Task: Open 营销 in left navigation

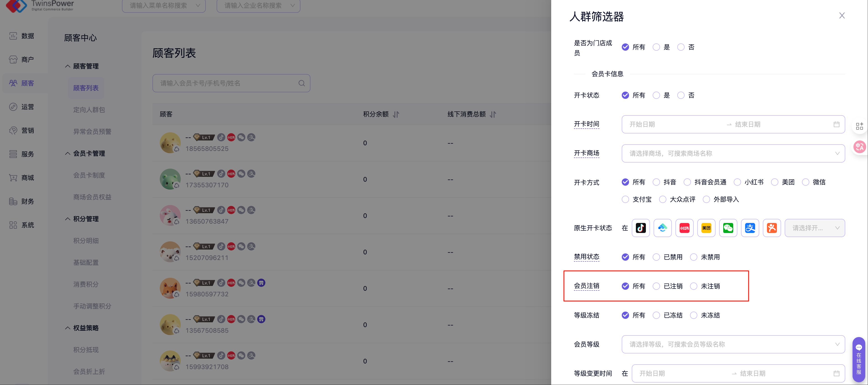Action: click(27, 131)
